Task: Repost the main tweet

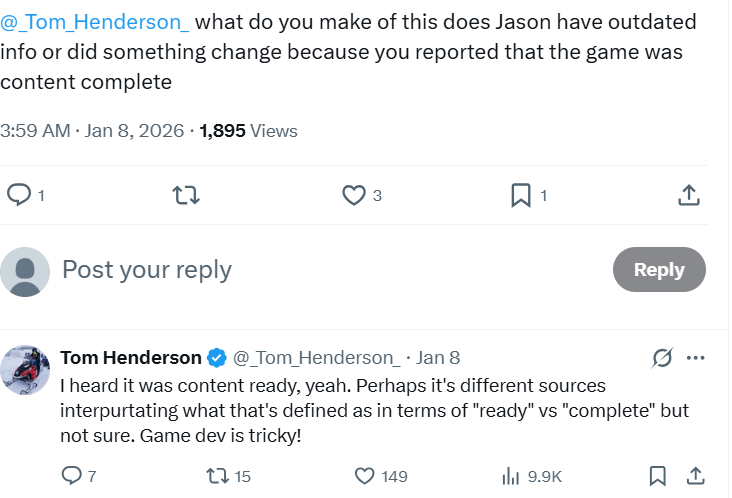Action: [x=186, y=195]
